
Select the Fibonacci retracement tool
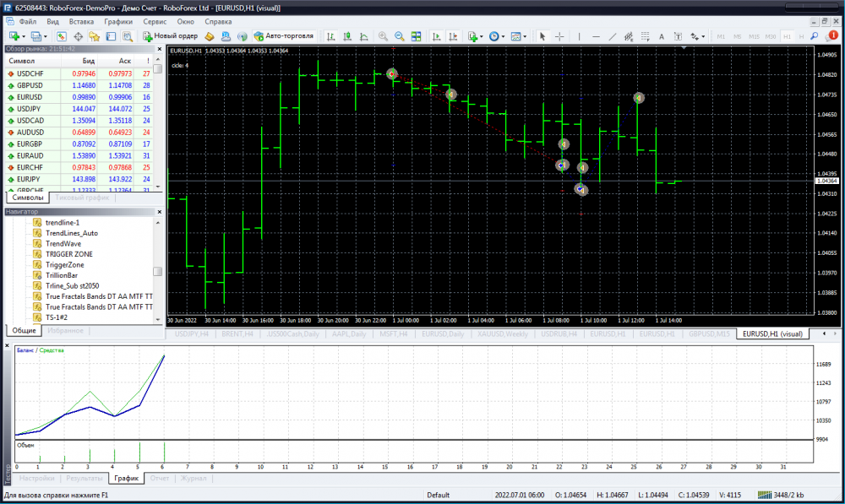pyautogui.click(x=645, y=36)
